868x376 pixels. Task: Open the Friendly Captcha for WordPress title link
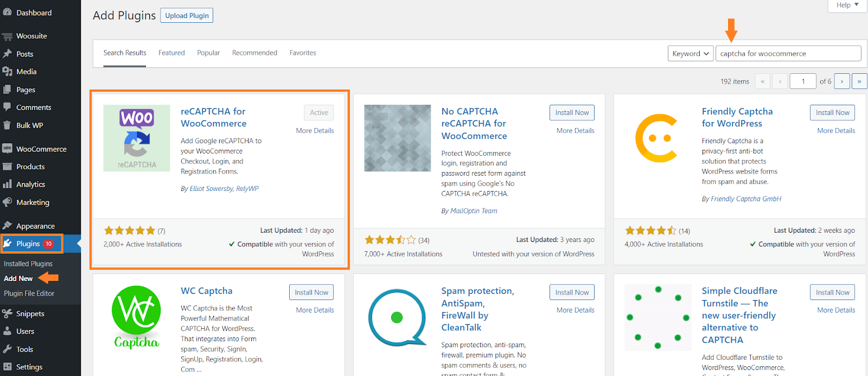point(737,117)
